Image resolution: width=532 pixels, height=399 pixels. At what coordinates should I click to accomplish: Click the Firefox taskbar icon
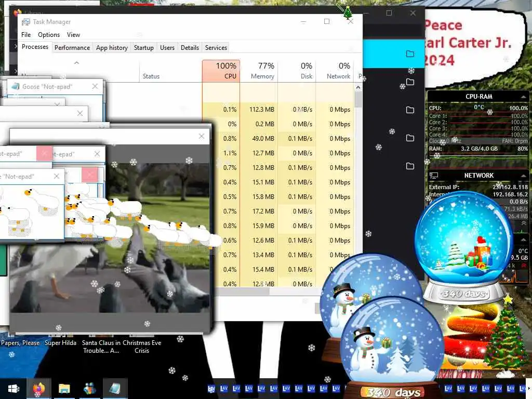click(x=39, y=389)
